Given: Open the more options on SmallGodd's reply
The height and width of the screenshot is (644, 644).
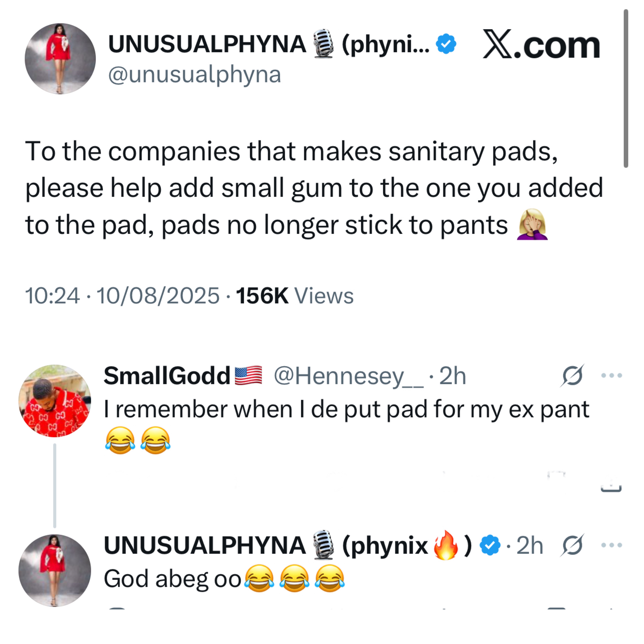Looking at the screenshot, I should (x=611, y=376).
